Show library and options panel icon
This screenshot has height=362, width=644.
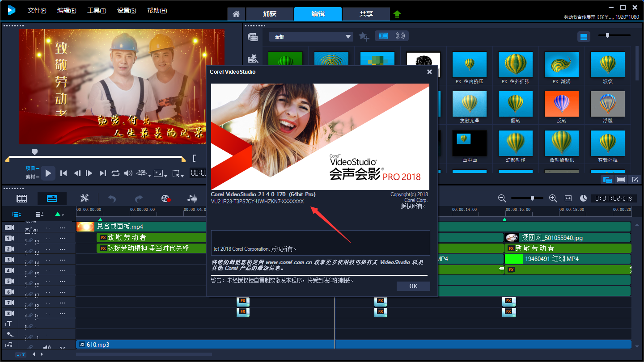tap(621, 180)
